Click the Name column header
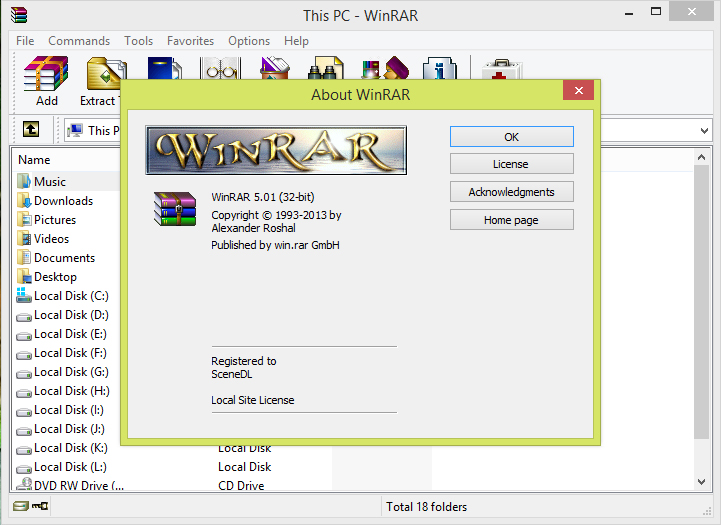This screenshot has height=525, width=721. coord(34,160)
